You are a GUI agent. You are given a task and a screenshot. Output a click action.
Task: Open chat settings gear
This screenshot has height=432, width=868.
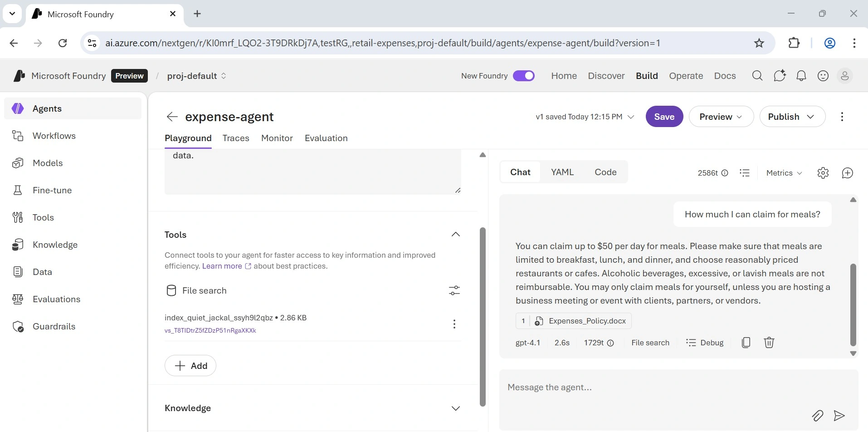[x=823, y=173]
